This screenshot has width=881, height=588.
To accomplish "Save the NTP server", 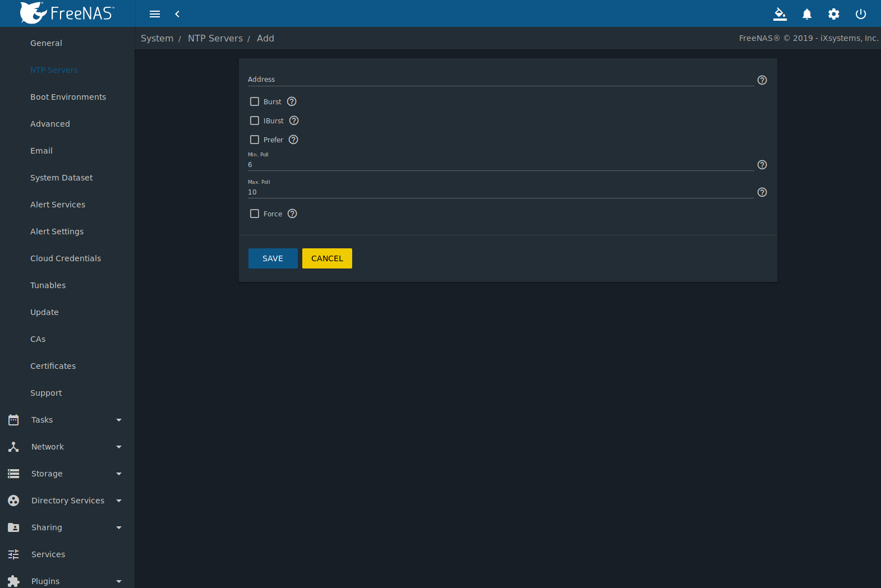I will 273,258.
